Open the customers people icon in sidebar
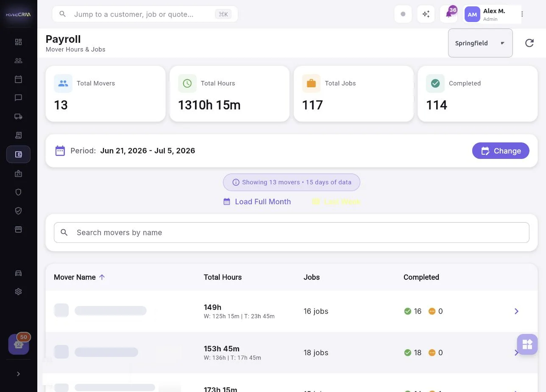The width and height of the screenshot is (546, 392). [x=18, y=61]
